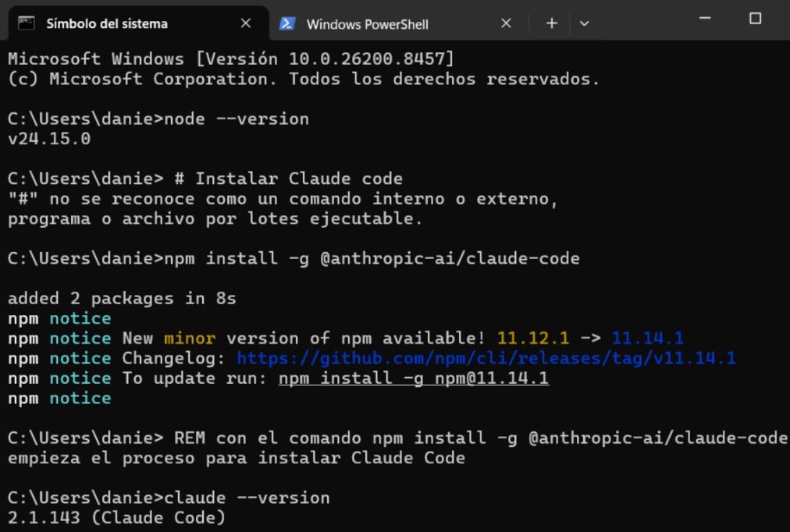Viewport: 790px width, 532px height.
Task: Click 'programa o archivo por lotes ejecutable.' line
Action: 215,219
